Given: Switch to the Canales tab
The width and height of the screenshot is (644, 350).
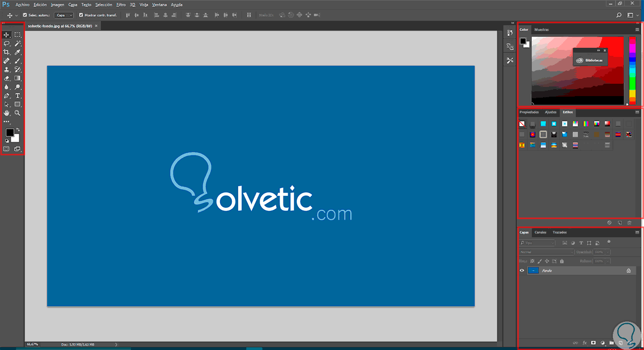Looking at the screenshot, I should point(540,232).
